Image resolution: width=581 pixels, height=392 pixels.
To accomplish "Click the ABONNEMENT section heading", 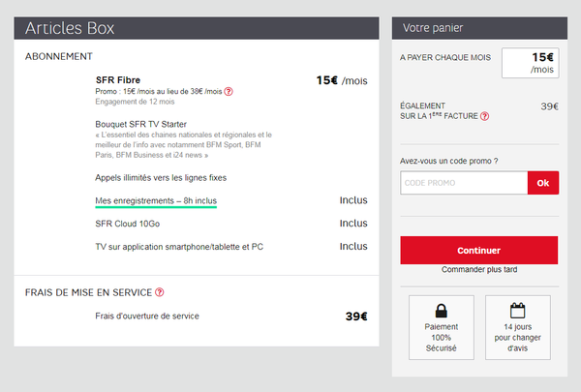I will tap(59, 57).
